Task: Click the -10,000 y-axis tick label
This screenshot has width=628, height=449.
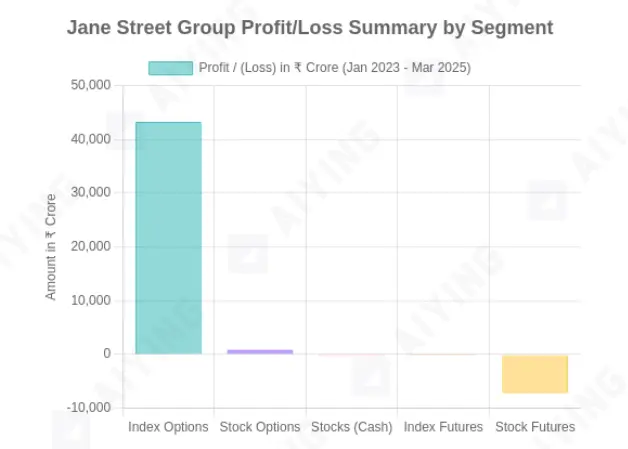Action: 89,408
